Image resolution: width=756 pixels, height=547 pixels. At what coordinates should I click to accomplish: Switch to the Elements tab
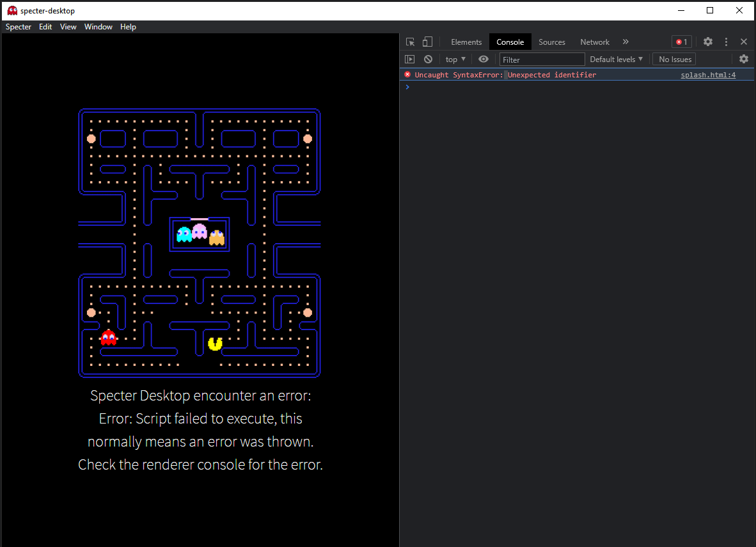pos(466,42)
